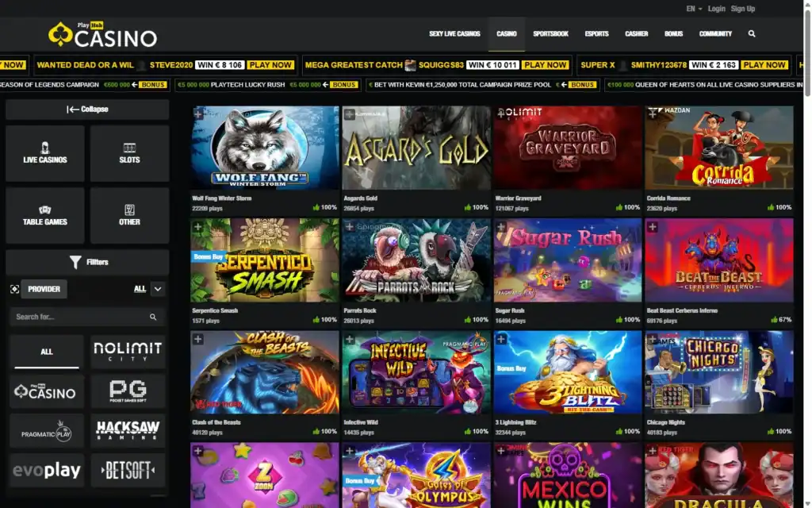Add Serpentico Smash to favorites plus icon
This screenshot has height=508, width=812.
coord(197,226)
